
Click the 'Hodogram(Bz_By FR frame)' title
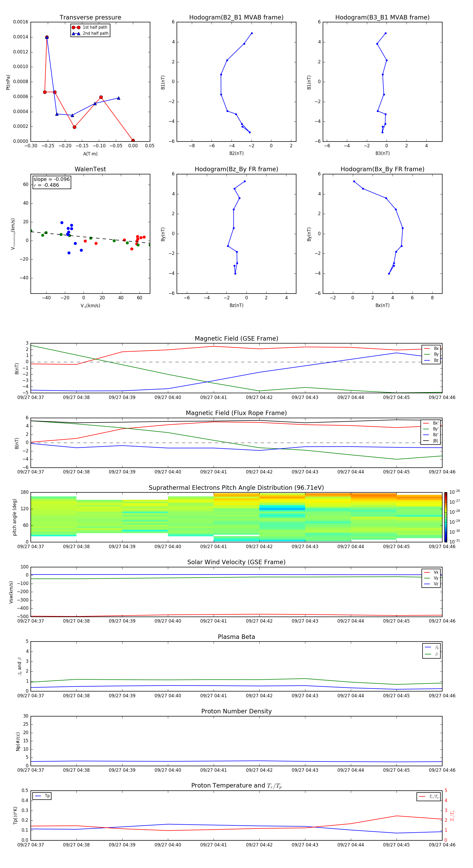[236, 169]
